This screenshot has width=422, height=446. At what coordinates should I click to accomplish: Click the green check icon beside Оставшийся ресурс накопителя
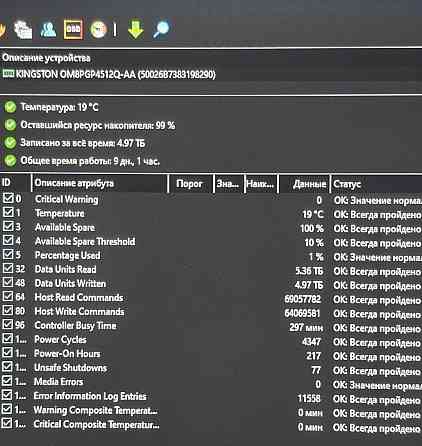(x=10, y=125)
